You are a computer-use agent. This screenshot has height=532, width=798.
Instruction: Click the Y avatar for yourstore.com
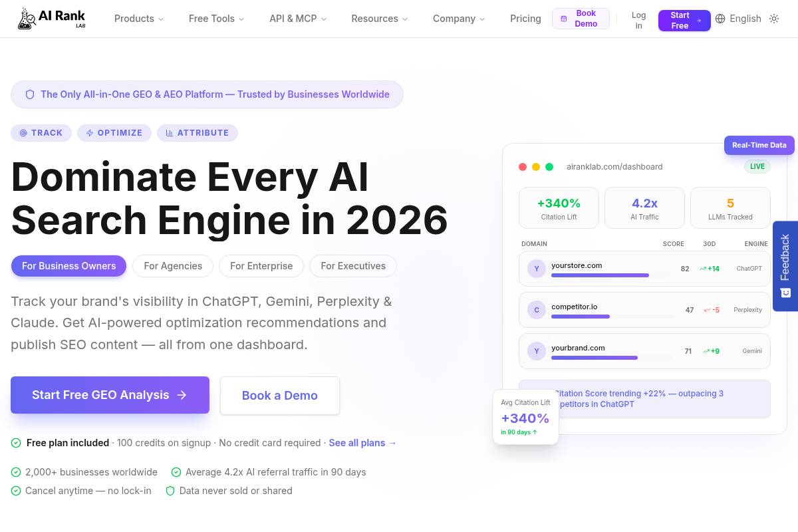pyautogui.click(x=537, y=269)
